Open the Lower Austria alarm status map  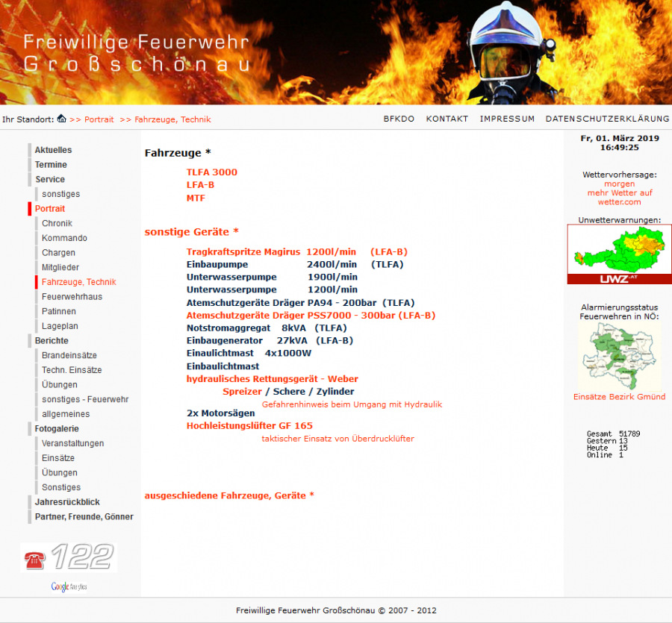(619, 356)
